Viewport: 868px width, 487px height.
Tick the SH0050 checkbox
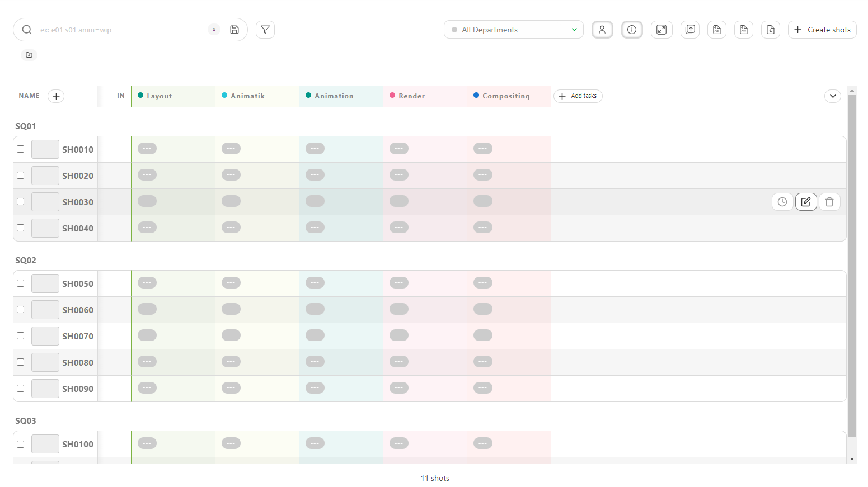21,283
